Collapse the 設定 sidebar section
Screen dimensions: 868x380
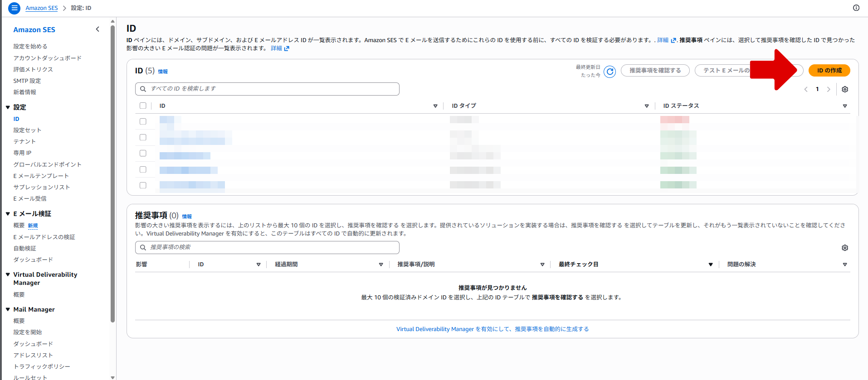pyautogui.click(x=8, y=107)
